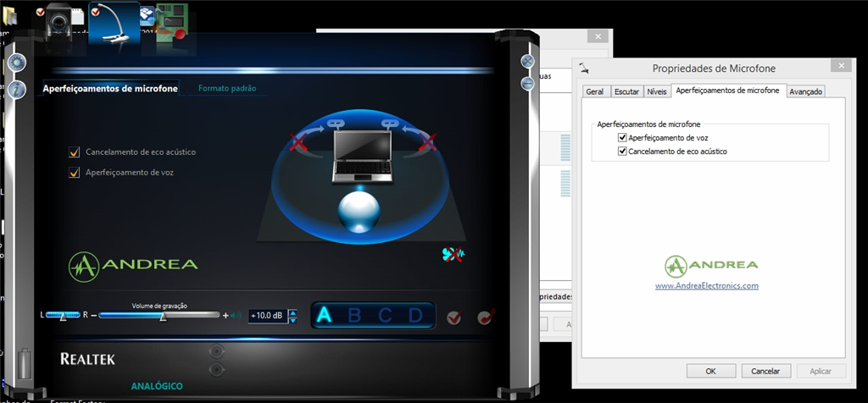
Task: Toggle Aperfeiçoamento de voz in Realtek
Action: [75, 173]
